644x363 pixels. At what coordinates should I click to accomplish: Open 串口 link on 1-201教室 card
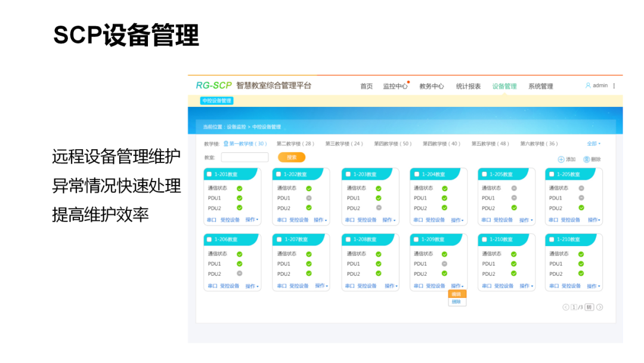(212, 220)
